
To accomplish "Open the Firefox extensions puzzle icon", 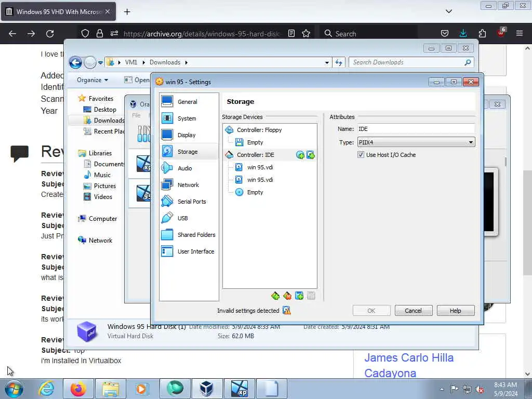I will coord(482,33).
